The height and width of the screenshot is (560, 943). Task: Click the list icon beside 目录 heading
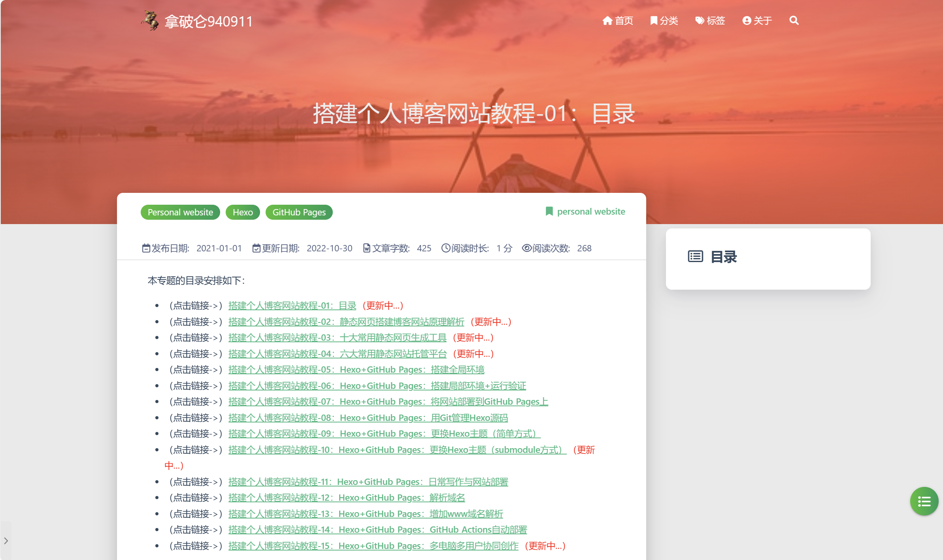pos(695,256)
